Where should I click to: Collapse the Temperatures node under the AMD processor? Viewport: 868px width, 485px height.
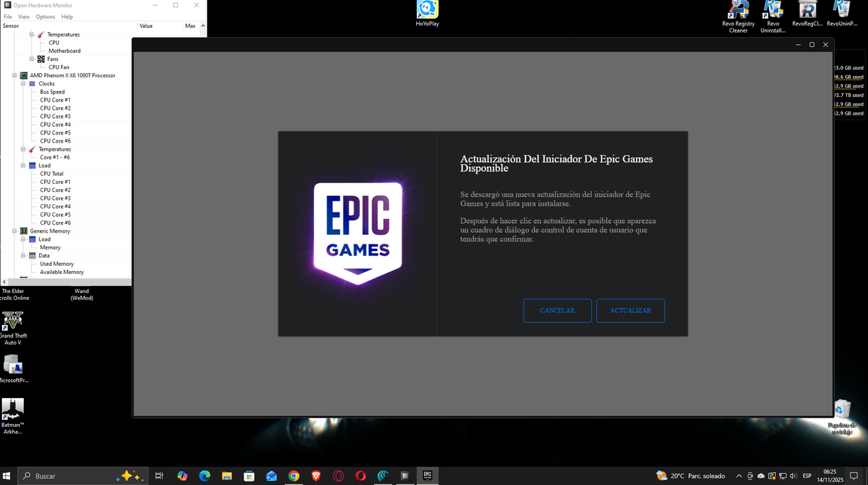coord(23,149)
